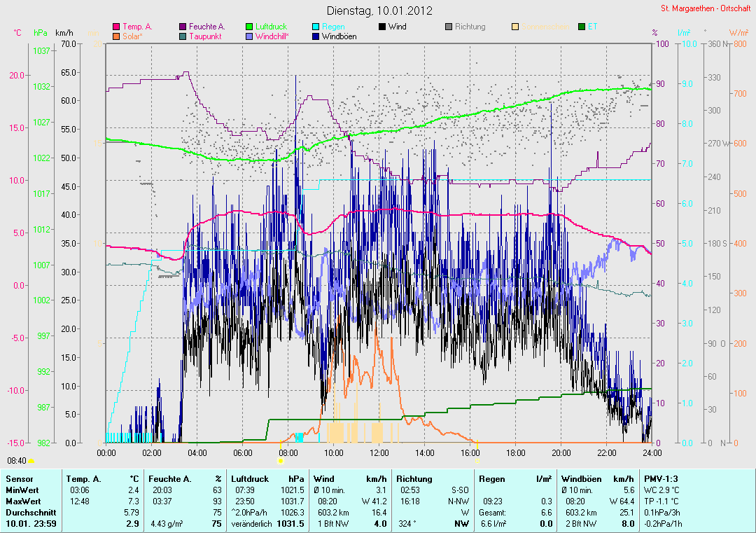Click the 'Windböen' legend label
This screenshot has height=533, width=756.
click(x=339, y=36)
